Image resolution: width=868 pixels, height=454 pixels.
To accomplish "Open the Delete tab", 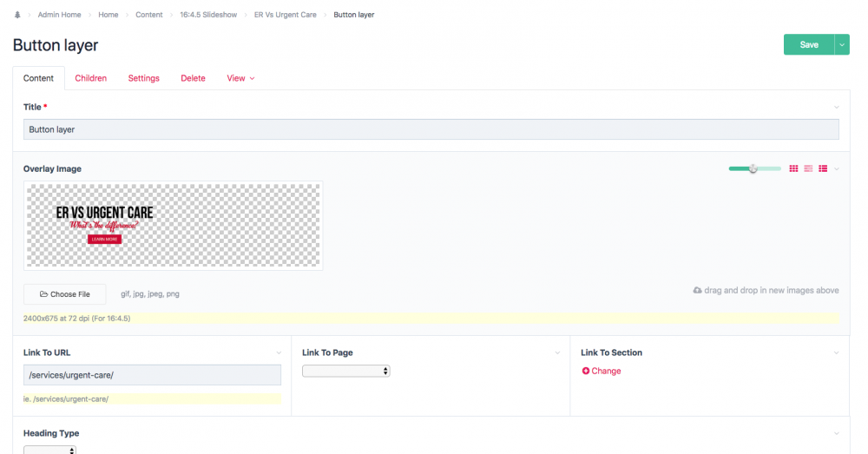I will (x=194, y=78).
